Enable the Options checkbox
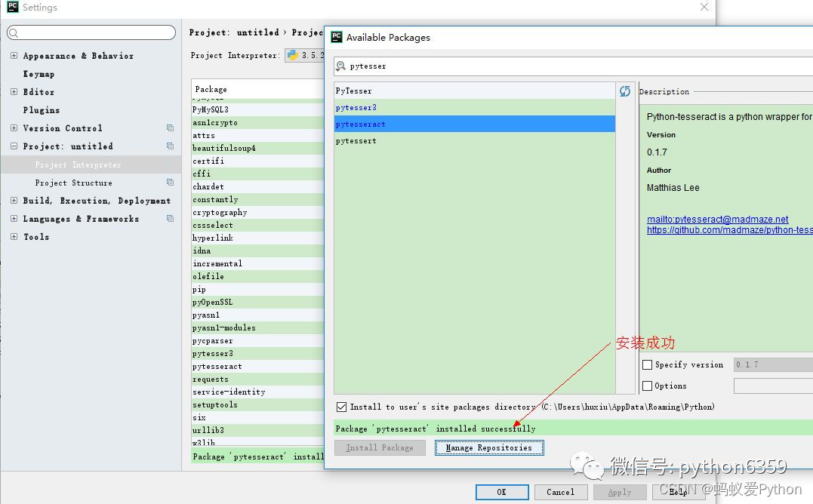 tap(647, 386)
